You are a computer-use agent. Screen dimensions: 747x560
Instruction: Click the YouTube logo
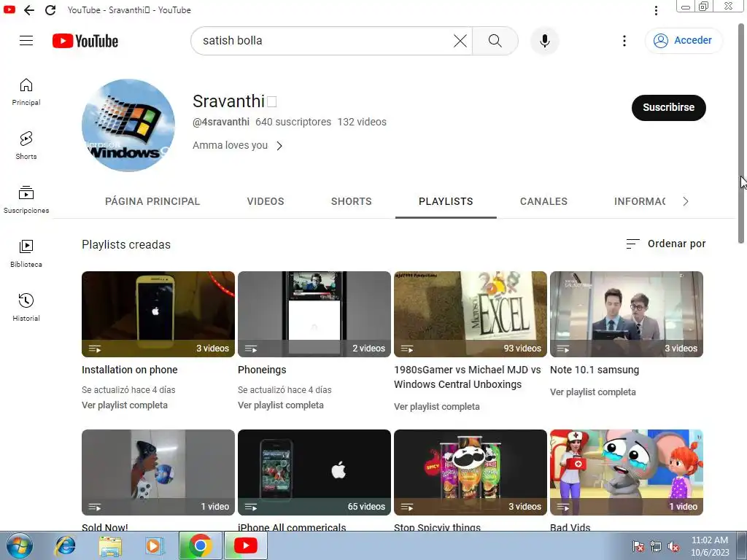point(85,41)
